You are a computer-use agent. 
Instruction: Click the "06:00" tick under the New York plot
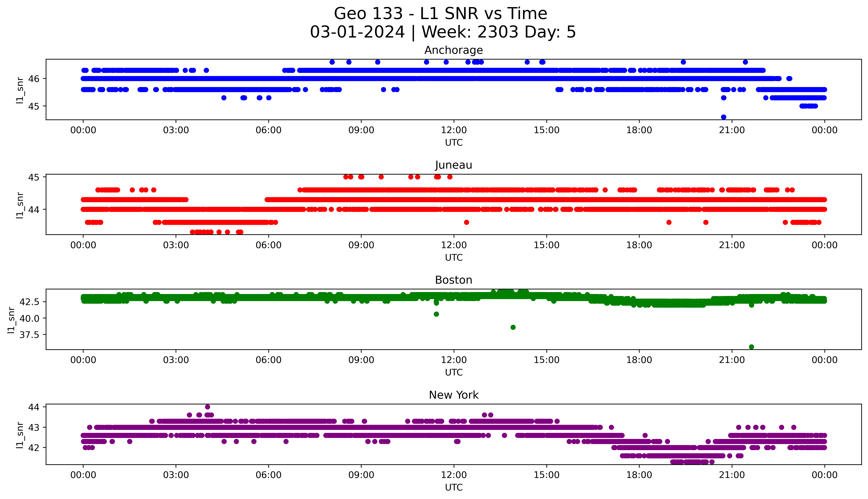click(269, 475)
